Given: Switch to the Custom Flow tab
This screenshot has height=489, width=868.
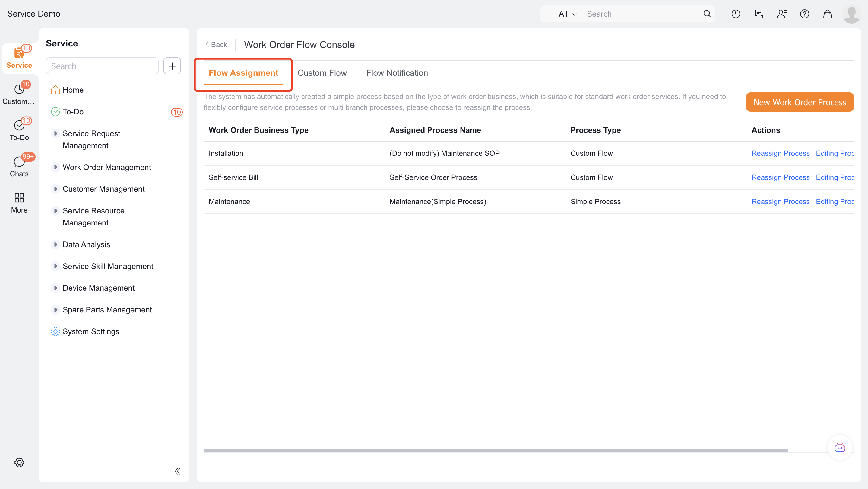Looking at the screenshot, I should (x=322, y=73).
